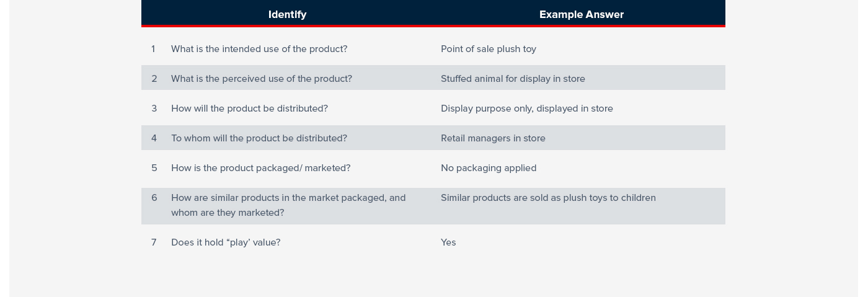Click row number 7 in the table
This screenshot has width=868, height=297.
click(154, 242)
